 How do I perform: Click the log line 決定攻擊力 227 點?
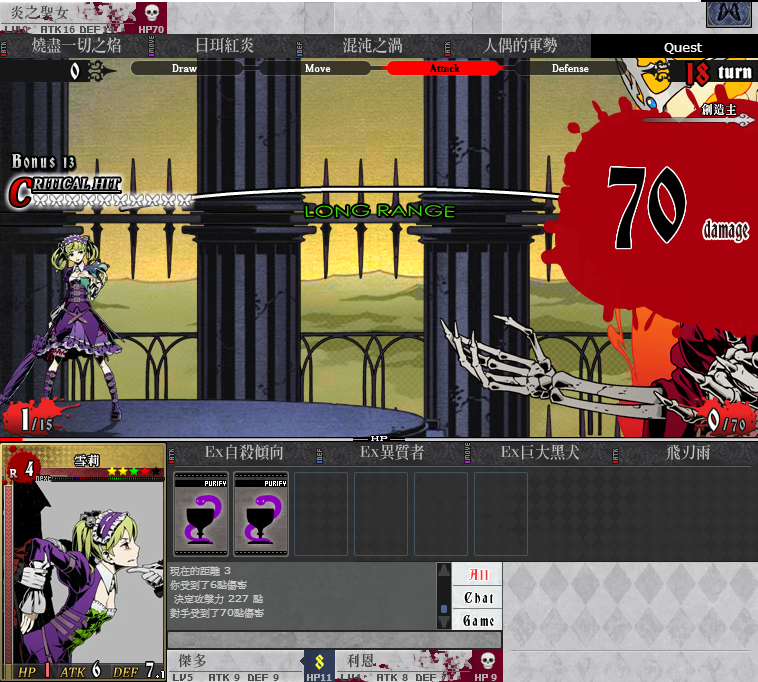218,599
